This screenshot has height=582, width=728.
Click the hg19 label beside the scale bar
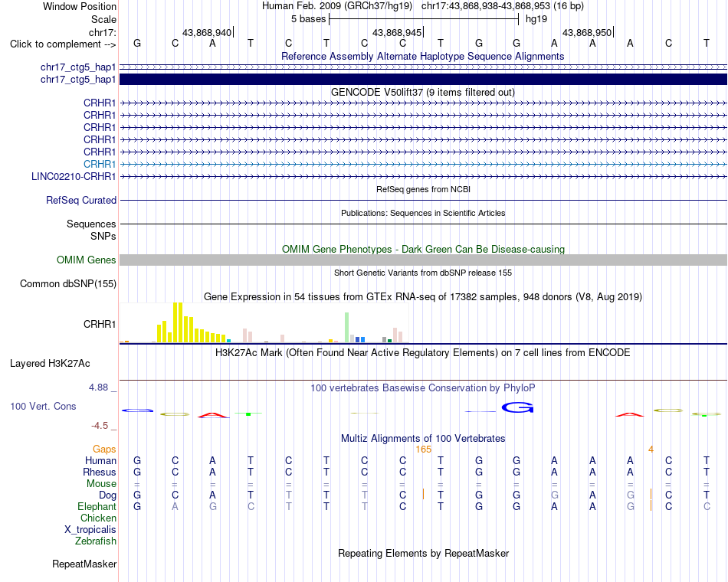(x=536, y=19)
